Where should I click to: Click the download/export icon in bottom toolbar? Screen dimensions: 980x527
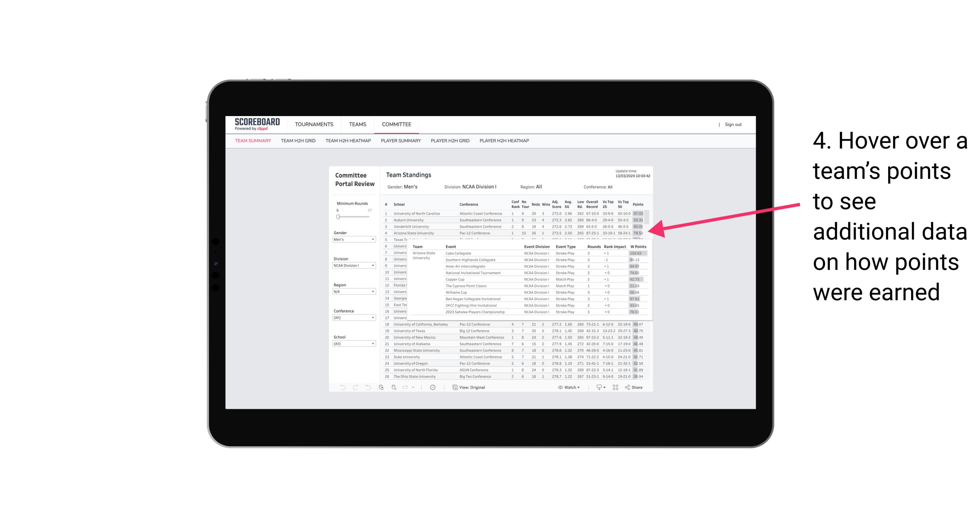(x=598, y=387)
